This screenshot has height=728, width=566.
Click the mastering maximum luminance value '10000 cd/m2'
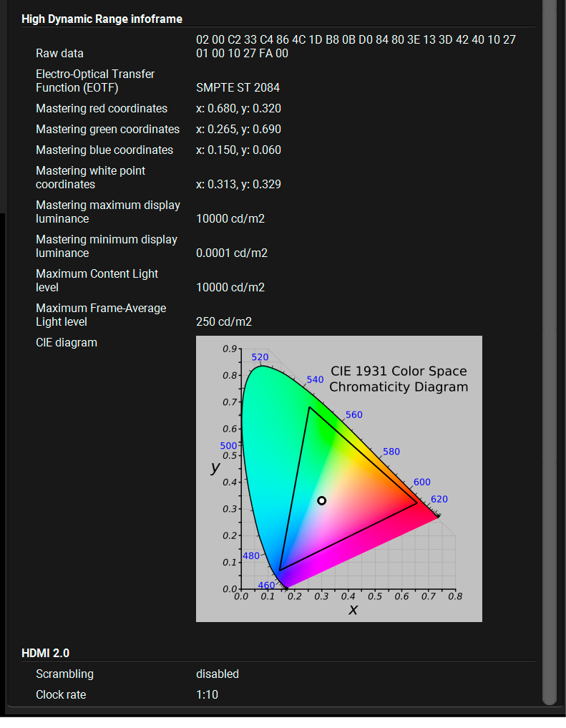pos(230,218)
